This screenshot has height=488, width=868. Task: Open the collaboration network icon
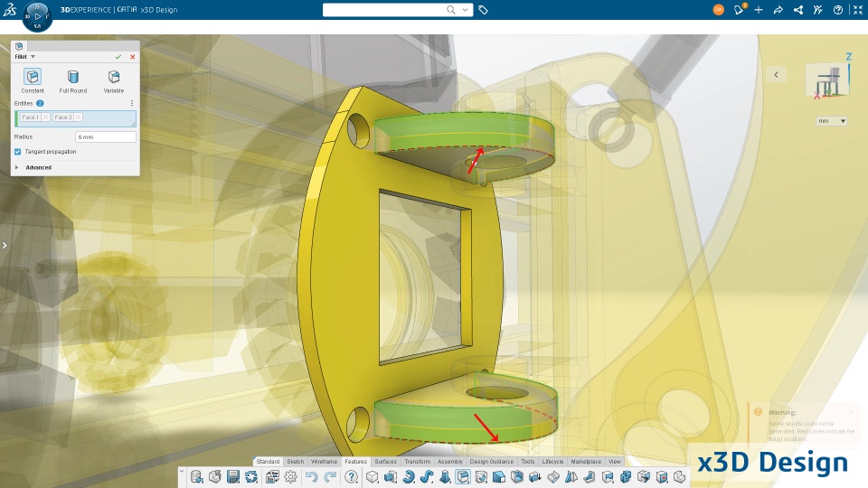[798, 10]
